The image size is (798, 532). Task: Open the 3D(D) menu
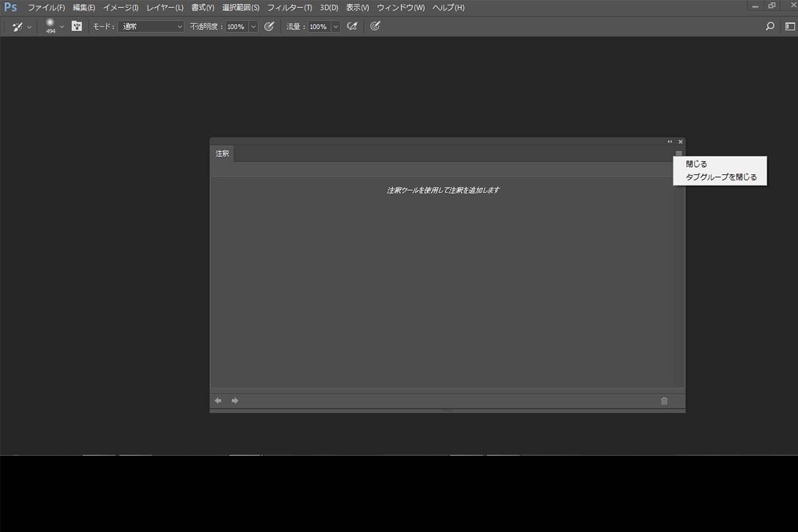coord(329,8)
